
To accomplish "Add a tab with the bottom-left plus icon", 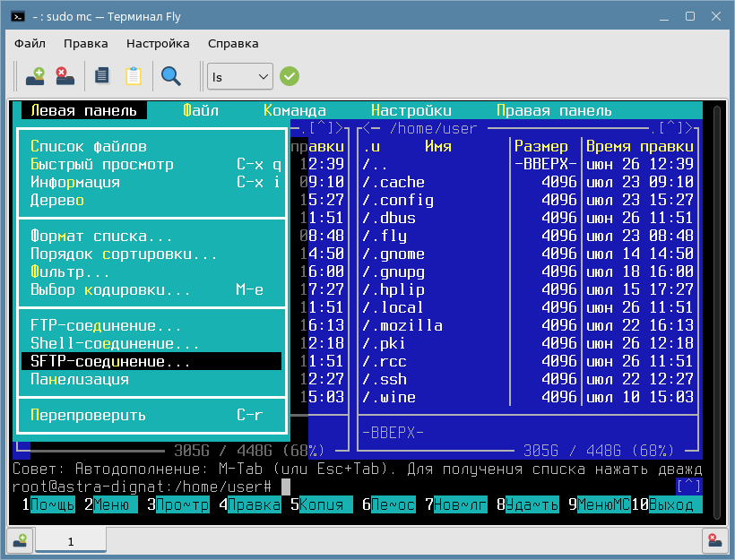I will pos(19,541).
